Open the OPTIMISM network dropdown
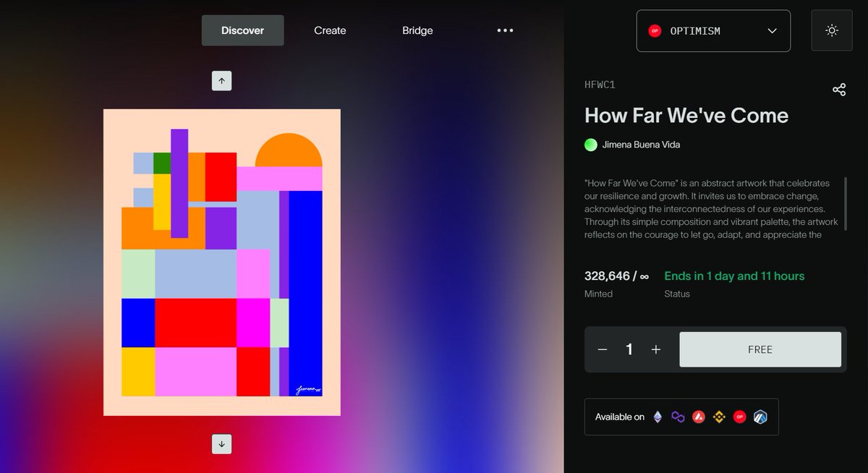Viewport: 868px width, 473px height. click(x=713, y=30)
